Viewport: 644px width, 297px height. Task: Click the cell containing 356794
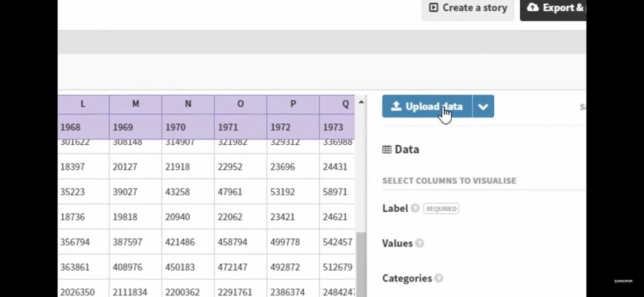[83, 242]
